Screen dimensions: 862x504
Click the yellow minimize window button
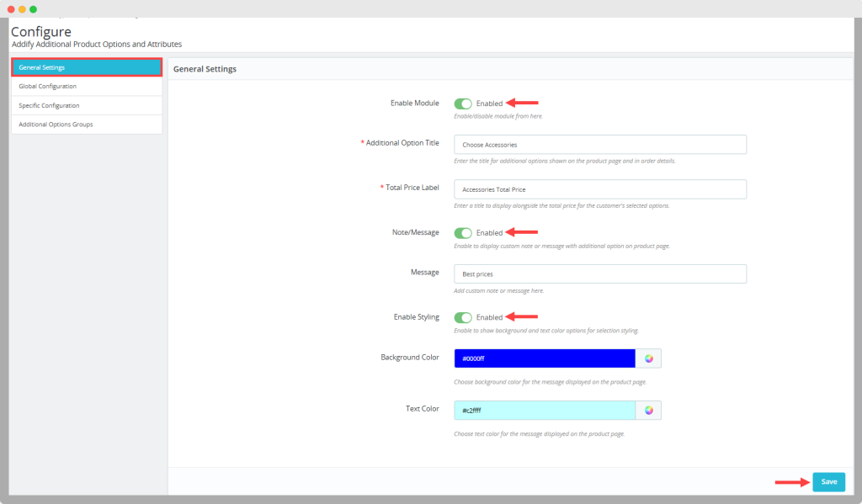(22, 9)
